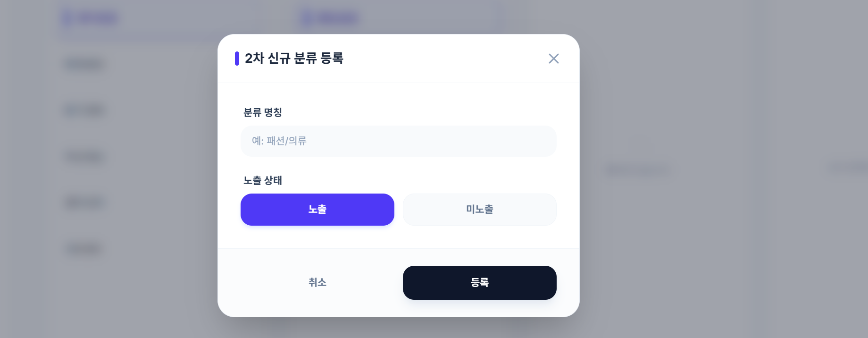This screenshot has width=868, height=338.
Task: Click the purple accent bar beside the title
Action: click(x=237, y=59)
